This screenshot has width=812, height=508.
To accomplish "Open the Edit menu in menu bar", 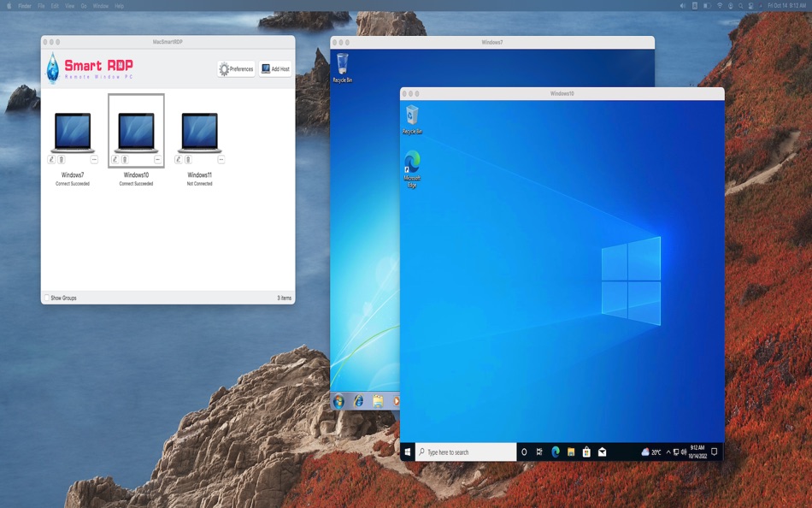I will (x=55, y=6).
